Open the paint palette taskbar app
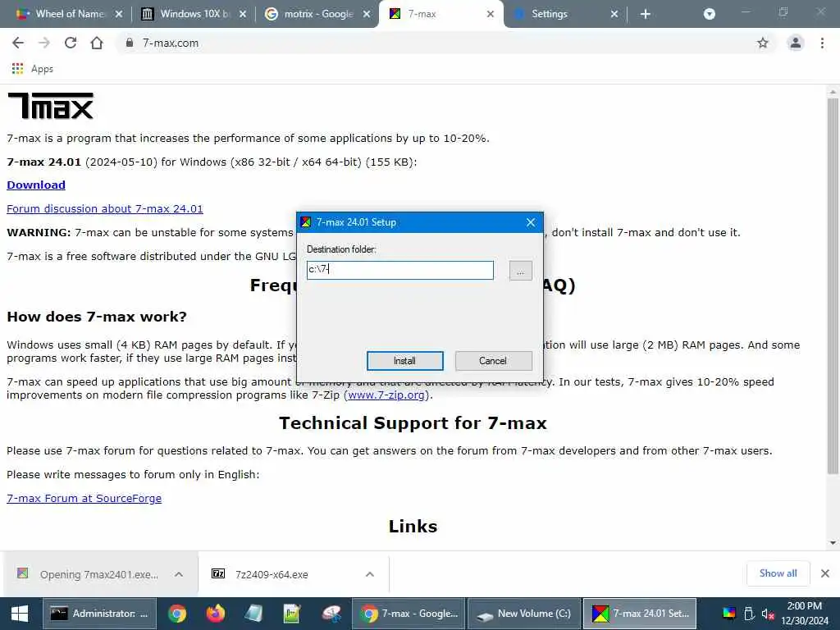The width and height of the screenshot is (840, 630). (331, 614)
